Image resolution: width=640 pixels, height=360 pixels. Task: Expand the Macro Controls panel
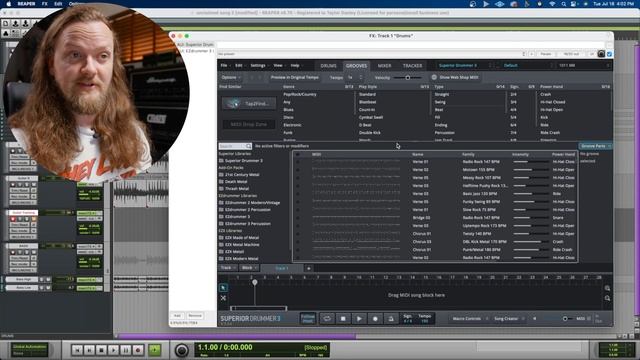tap(469, 318)
